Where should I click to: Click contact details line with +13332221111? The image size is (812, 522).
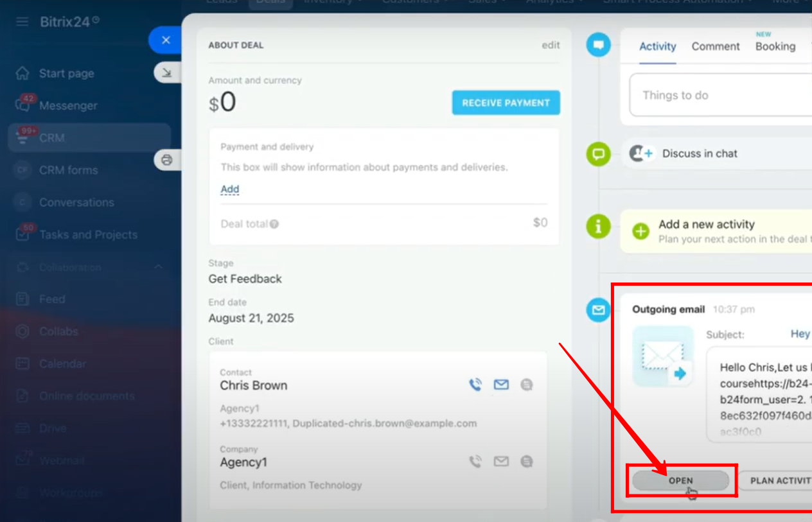pos(348,423)
